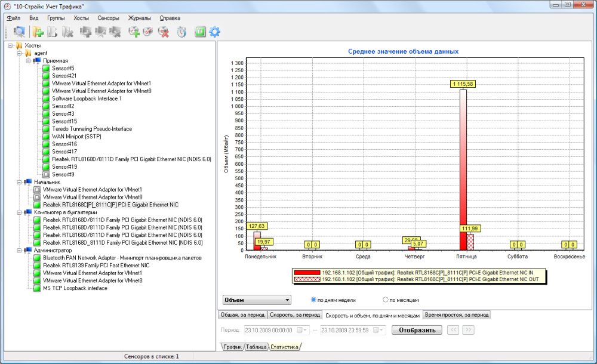Open the start date 23.10.2009 00:00:00 dropdown
The image size is (597, 364).
[303, 330]
